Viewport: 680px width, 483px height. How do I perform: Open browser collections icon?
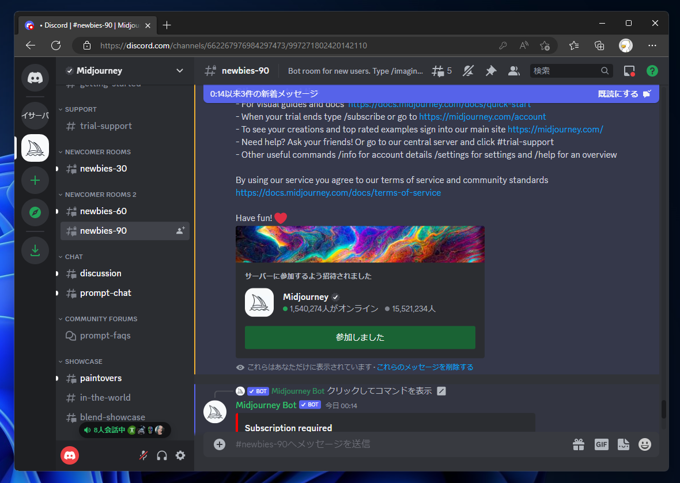(x=599, y=46)
